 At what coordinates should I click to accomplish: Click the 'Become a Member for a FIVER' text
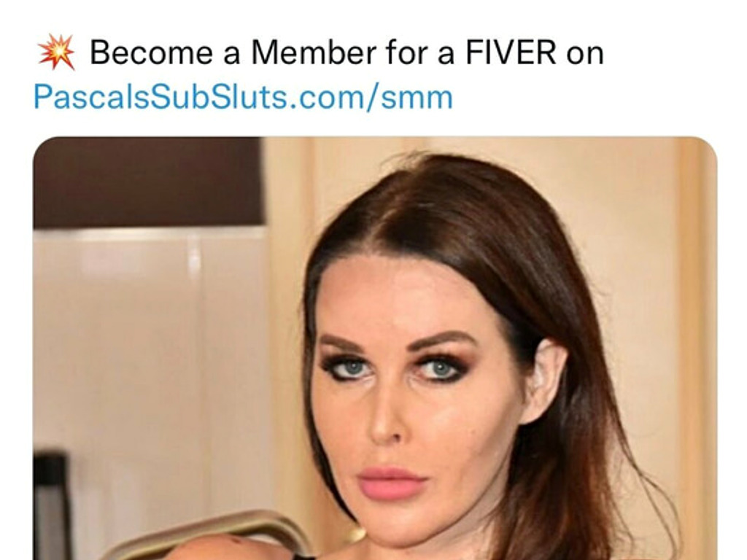(323, 52)
